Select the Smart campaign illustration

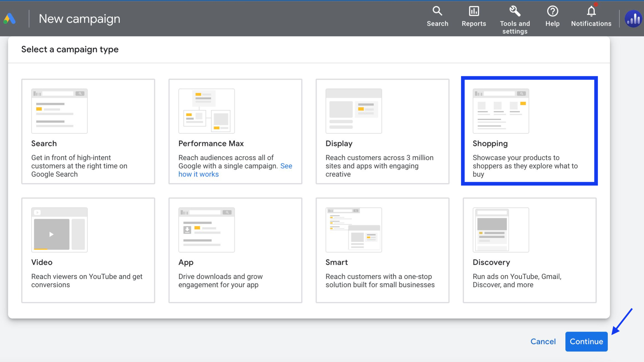pos(354,230)
